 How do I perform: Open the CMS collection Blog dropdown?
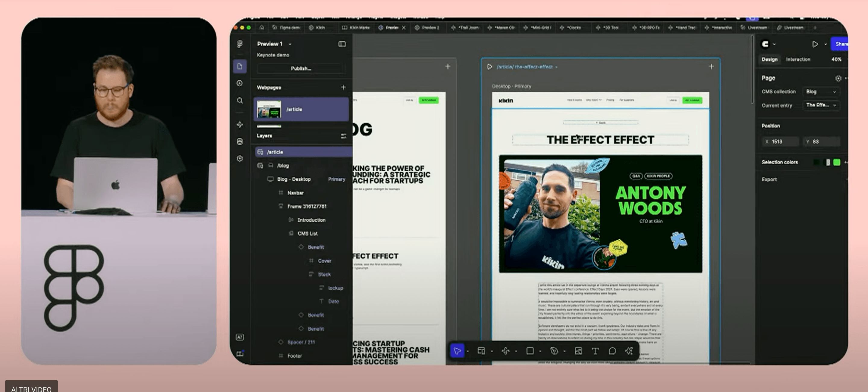(821, 92)
